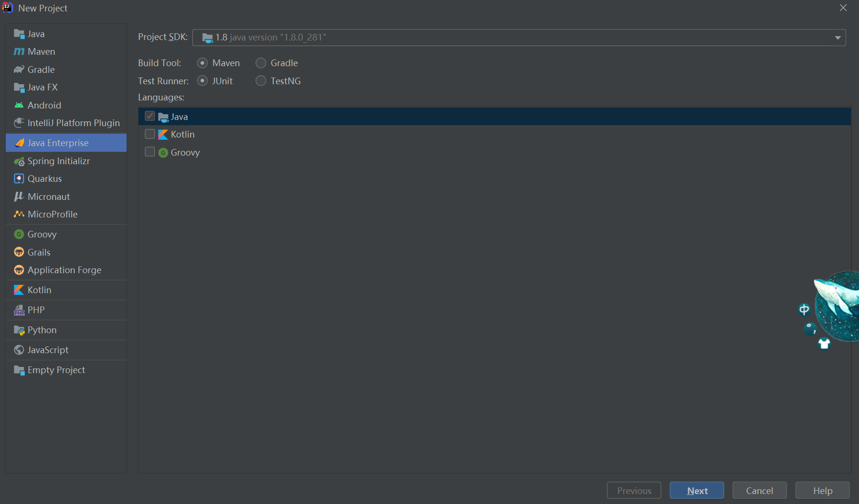Click the Java Enterprise icon
Screen dimensions: 859x504
19,143
